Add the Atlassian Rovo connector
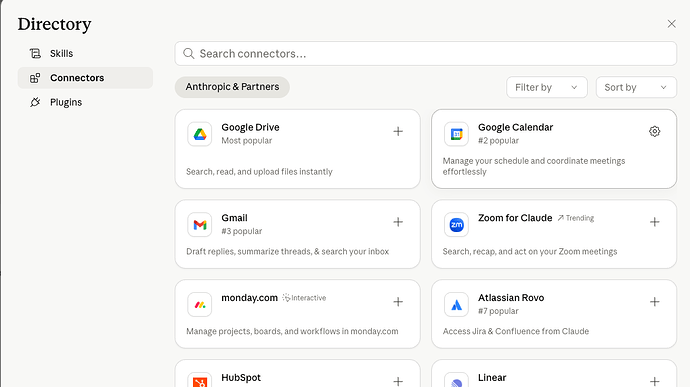This screenshot has width=690, height=387. [x=654, y=302]
